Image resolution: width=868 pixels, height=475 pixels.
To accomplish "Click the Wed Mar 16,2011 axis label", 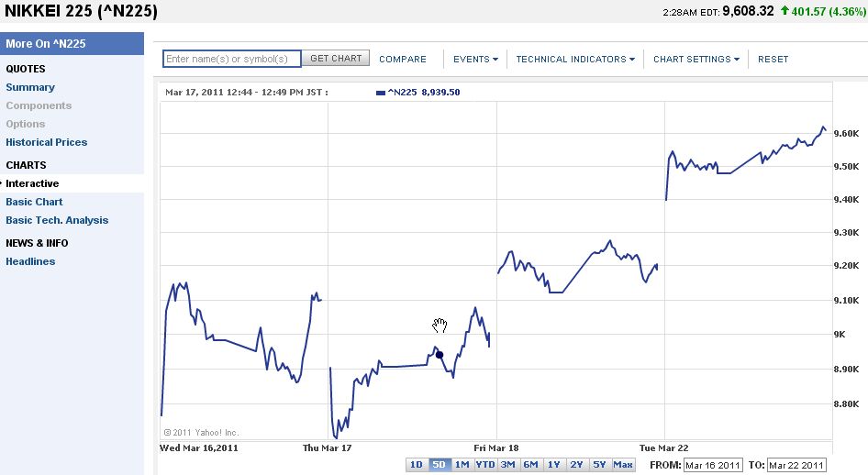I will coord(199,447).
